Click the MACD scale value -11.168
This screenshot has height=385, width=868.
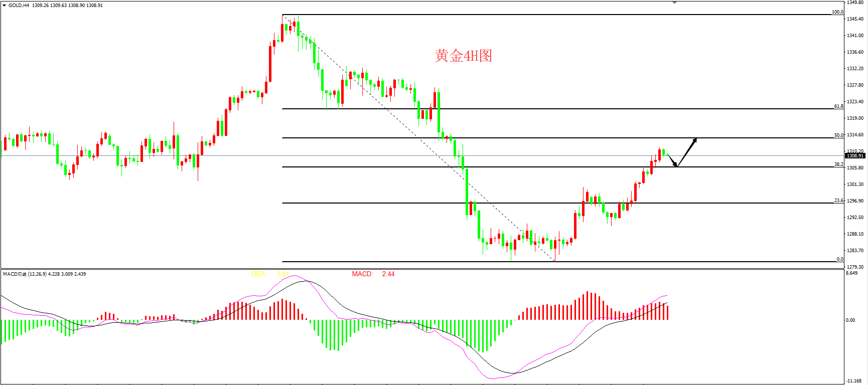click(853, 381)
